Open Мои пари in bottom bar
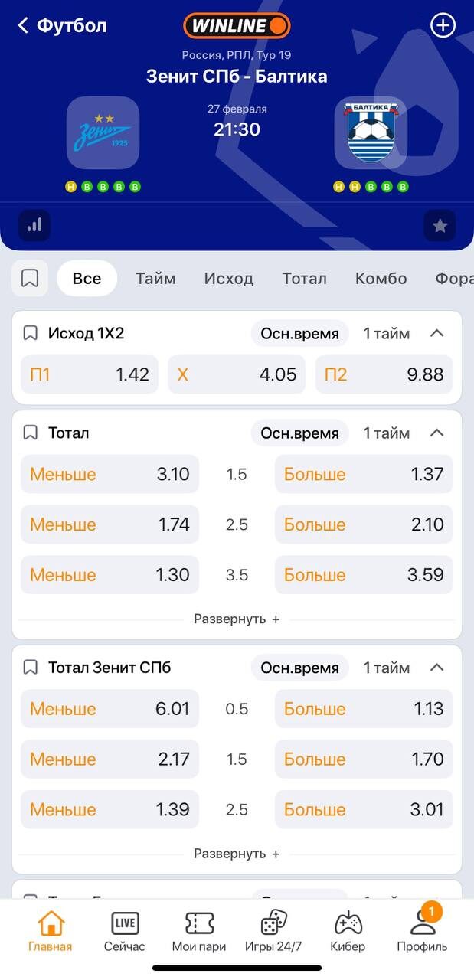Viewport: 474px width, 980px height. [199, 930]
